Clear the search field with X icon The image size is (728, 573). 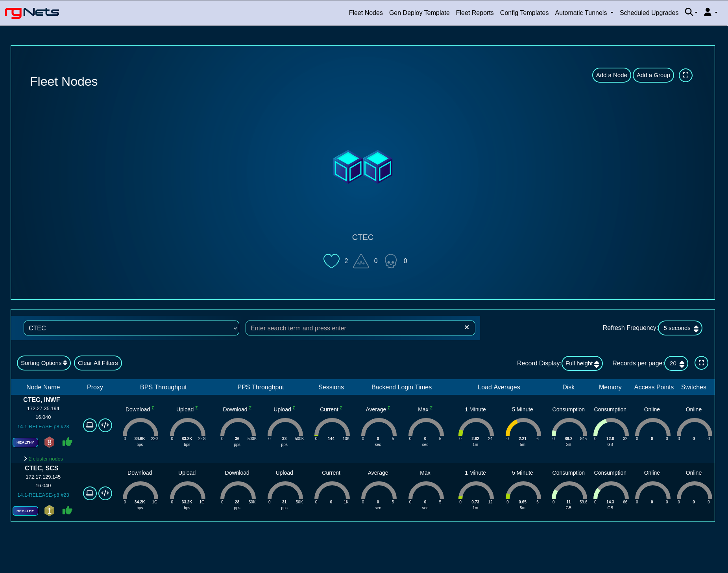tap(467, 327)
